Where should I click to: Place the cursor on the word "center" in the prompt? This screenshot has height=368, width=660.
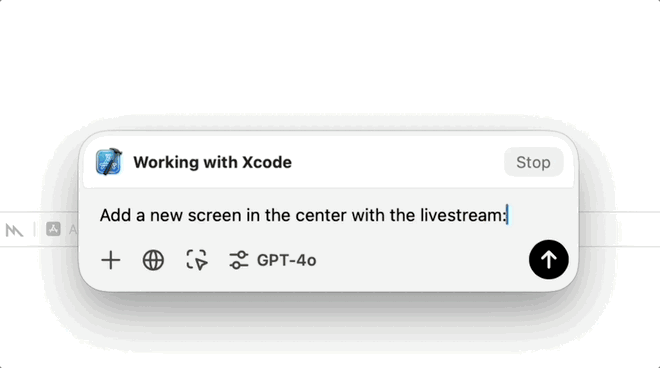coord(321,216)
